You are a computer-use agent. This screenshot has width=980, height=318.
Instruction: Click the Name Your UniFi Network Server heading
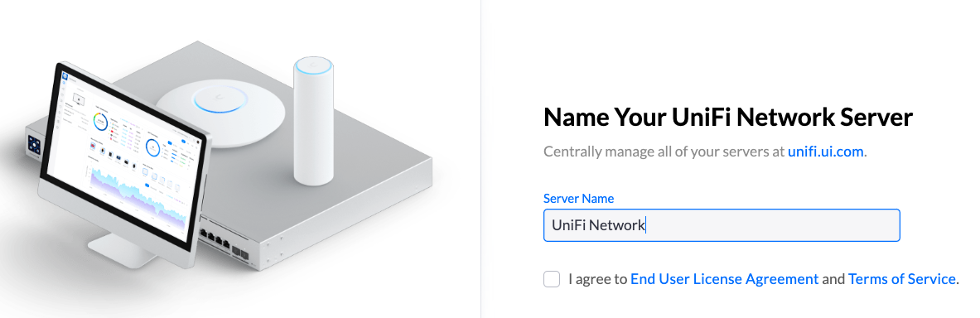tap(728, 117)
